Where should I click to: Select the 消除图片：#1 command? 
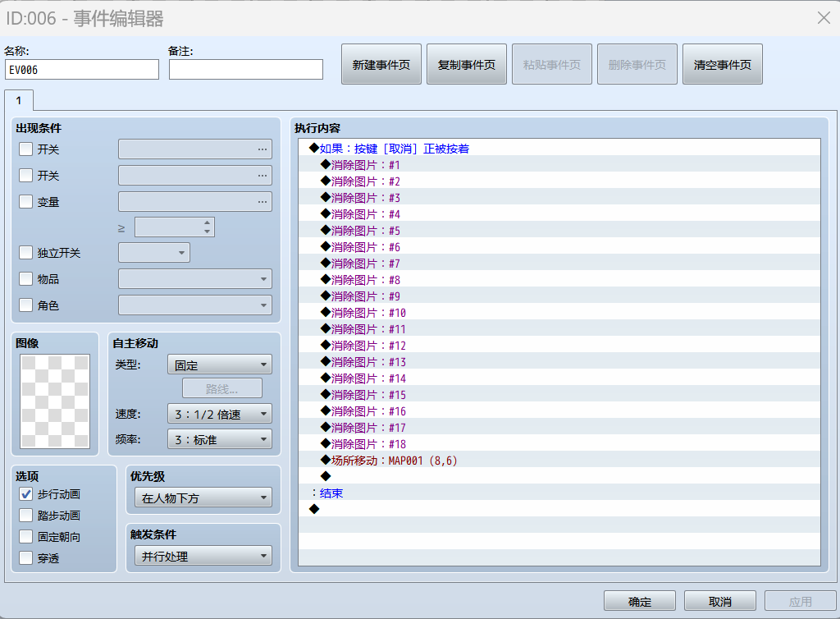coord(559,165)
